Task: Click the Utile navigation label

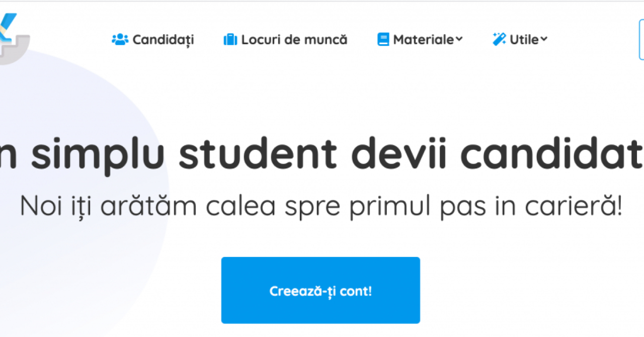Action: [524, 39]
